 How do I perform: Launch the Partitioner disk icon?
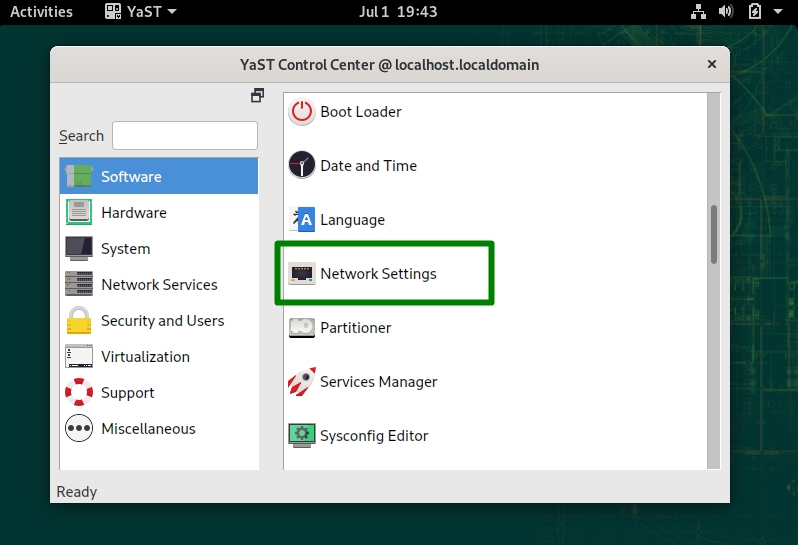[x=302, y=328]
